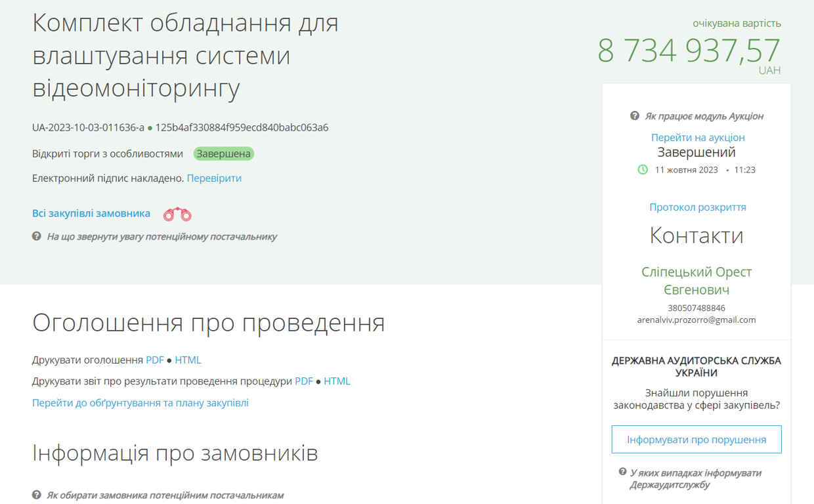The height and width of the screenshot is (504, 814).
Task: Print announcement as HTML
Action: pyautogui.click(x=188, y=360)
